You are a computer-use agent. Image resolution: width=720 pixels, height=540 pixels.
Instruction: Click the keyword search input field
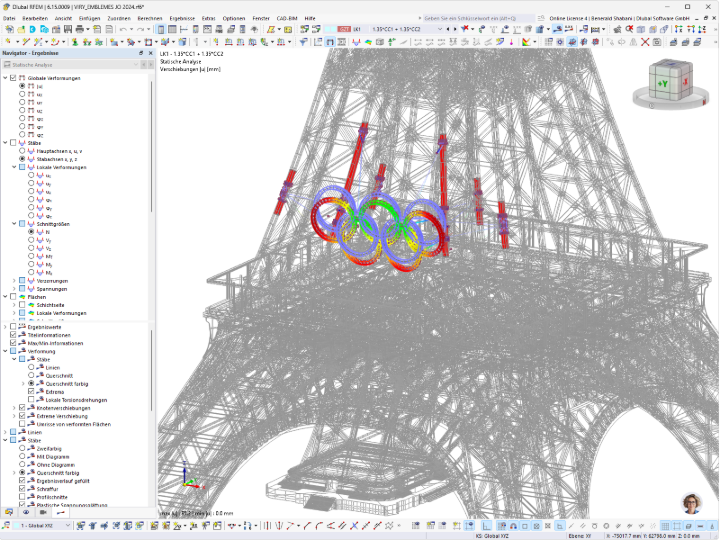[478, 18]
